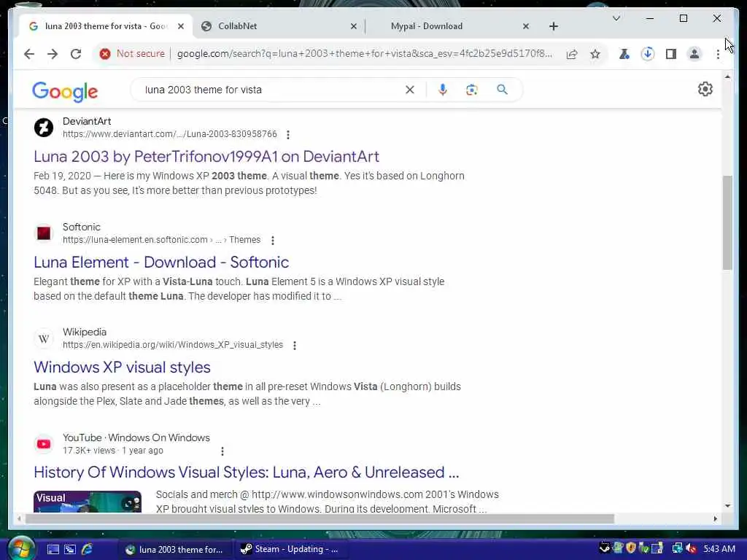Click the Google logo
The image size is (747, 560).
pyautogui.click(x=65, y=91)
